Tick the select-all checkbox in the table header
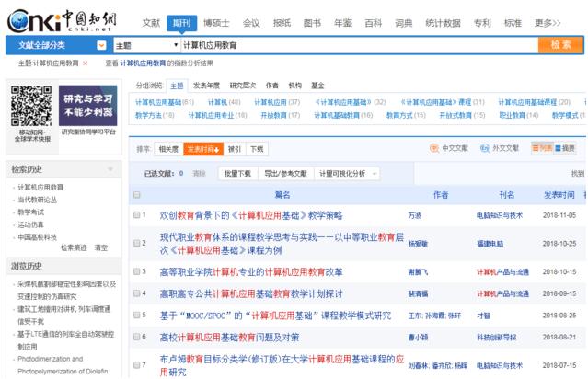The image size is (588, 379). tap(137, 195)
